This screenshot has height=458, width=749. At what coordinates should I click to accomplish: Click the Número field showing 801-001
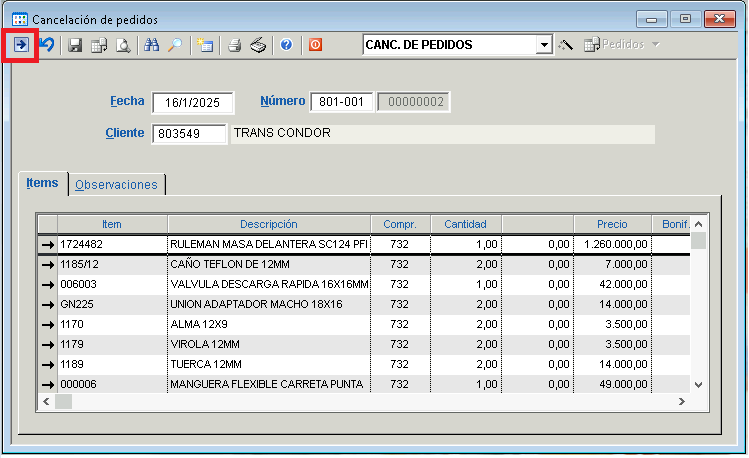tap(342, 102)
